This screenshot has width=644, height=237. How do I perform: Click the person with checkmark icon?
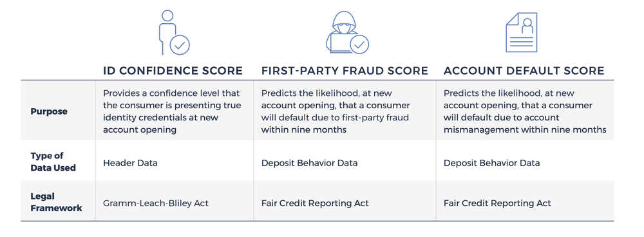[174, 32]
